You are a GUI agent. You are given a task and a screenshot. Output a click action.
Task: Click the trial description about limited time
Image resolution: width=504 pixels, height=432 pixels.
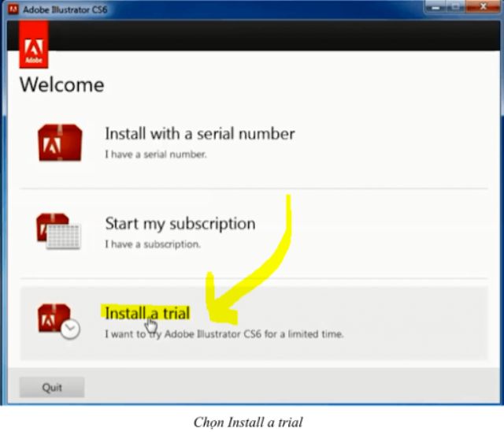(224, 334)
